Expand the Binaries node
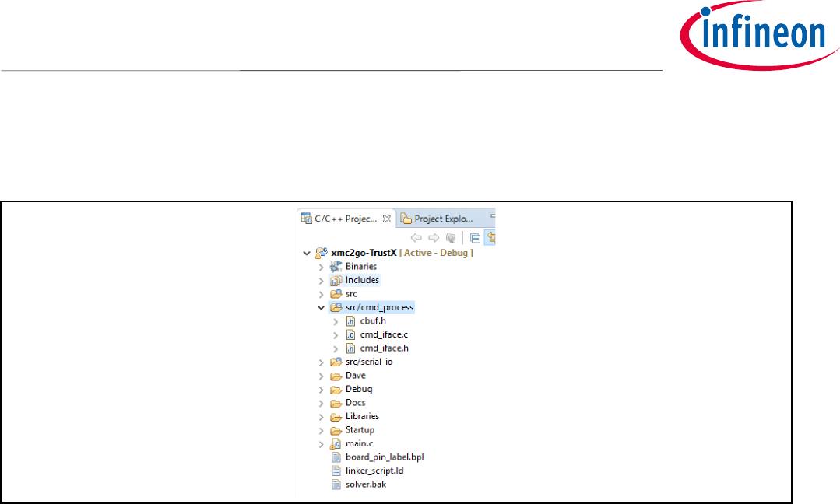 coord(321,267)
